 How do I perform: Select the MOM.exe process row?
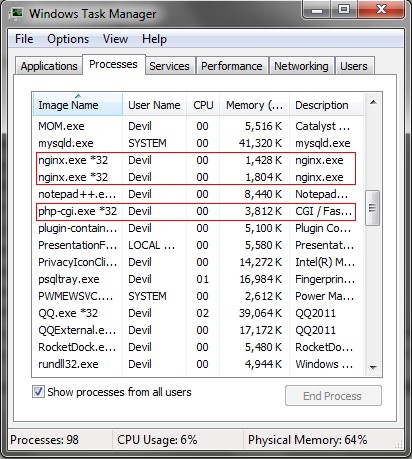coord(198,126)
